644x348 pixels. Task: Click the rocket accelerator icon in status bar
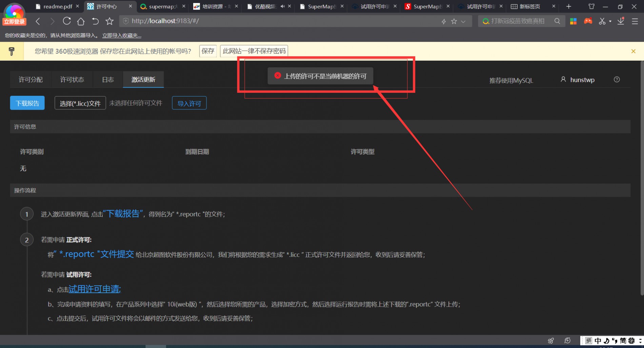(551, 341)
